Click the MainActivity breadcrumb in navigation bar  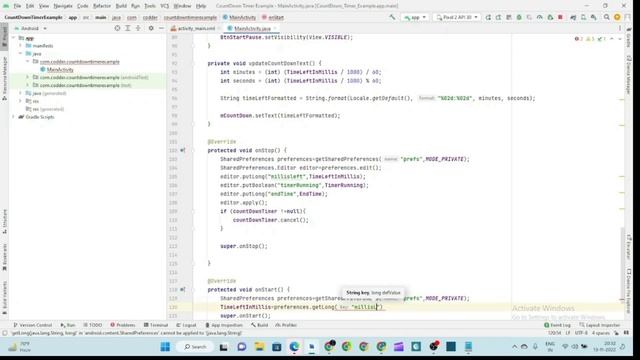click(x=240, y=18)
